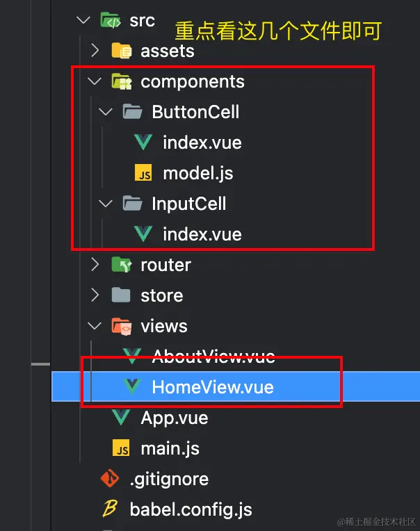Screen dimensions: 420x531
Task: Select the model.js file name
Action: (x=197, y=173)
